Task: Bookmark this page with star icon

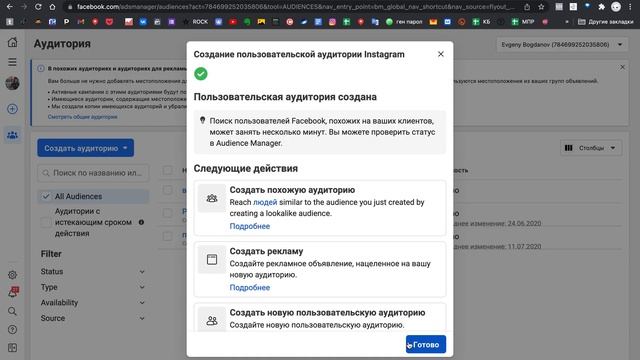Action: (541, 7)
